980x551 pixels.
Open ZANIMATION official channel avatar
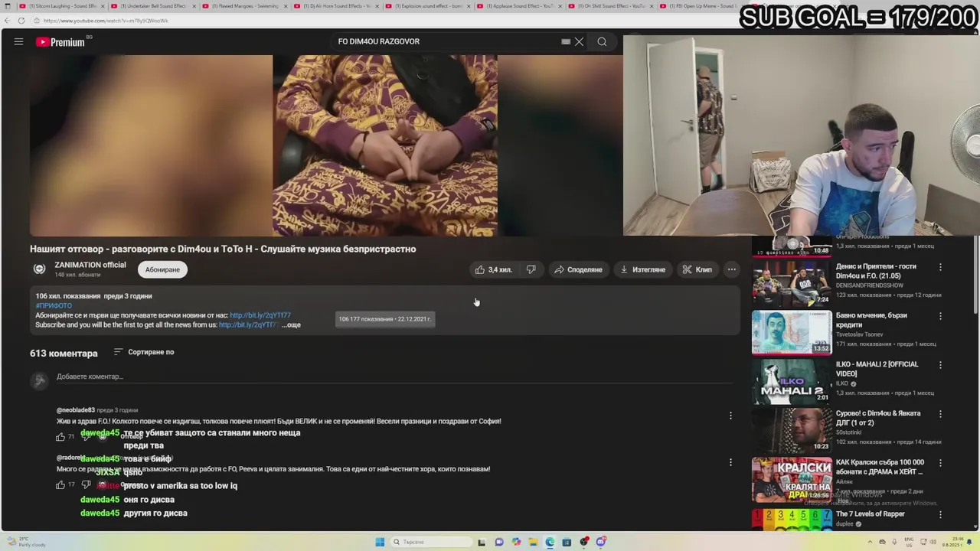[39, 269]
